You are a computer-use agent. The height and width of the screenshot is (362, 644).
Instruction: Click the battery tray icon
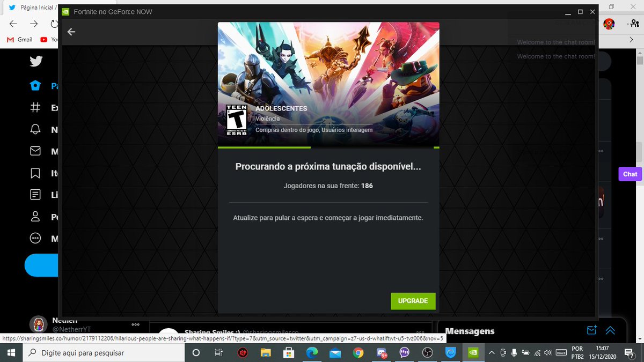click(525, 353)
